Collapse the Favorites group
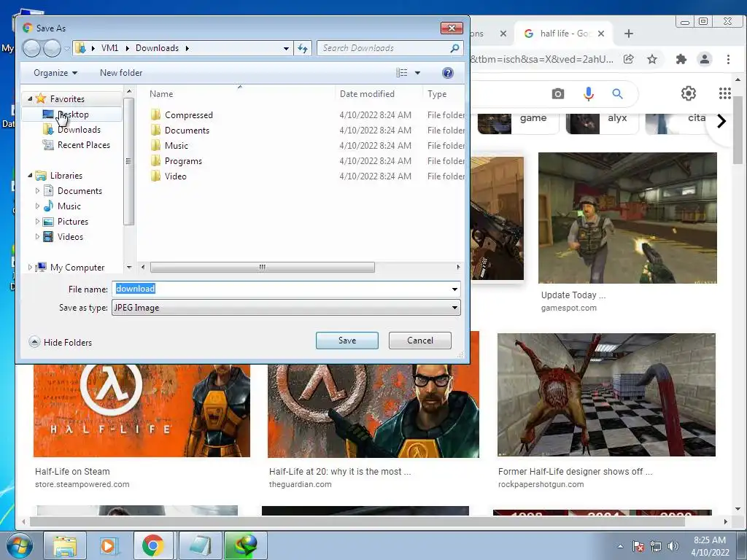747x560 pixels. point(30,98)
